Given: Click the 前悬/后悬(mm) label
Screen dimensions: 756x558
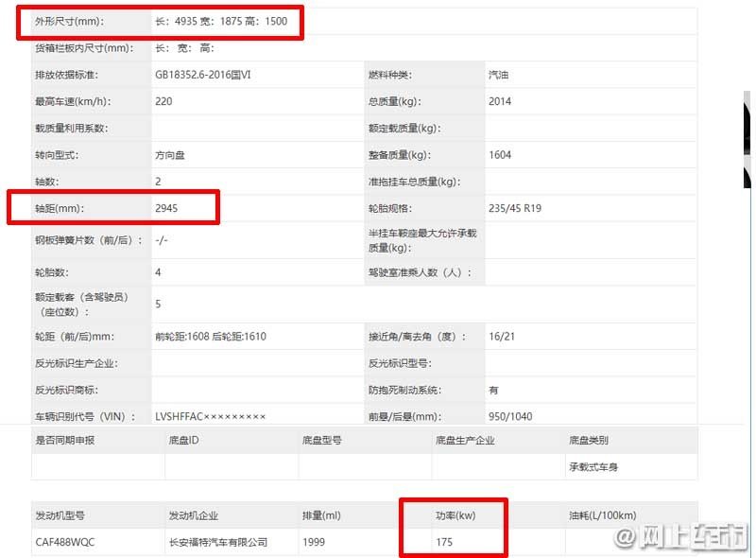Looking at the screenshot, I should point(405,416).
